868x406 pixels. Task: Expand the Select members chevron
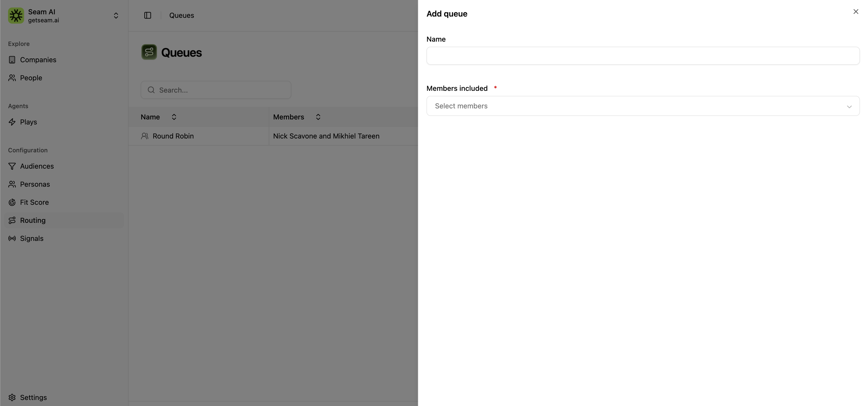849,106
